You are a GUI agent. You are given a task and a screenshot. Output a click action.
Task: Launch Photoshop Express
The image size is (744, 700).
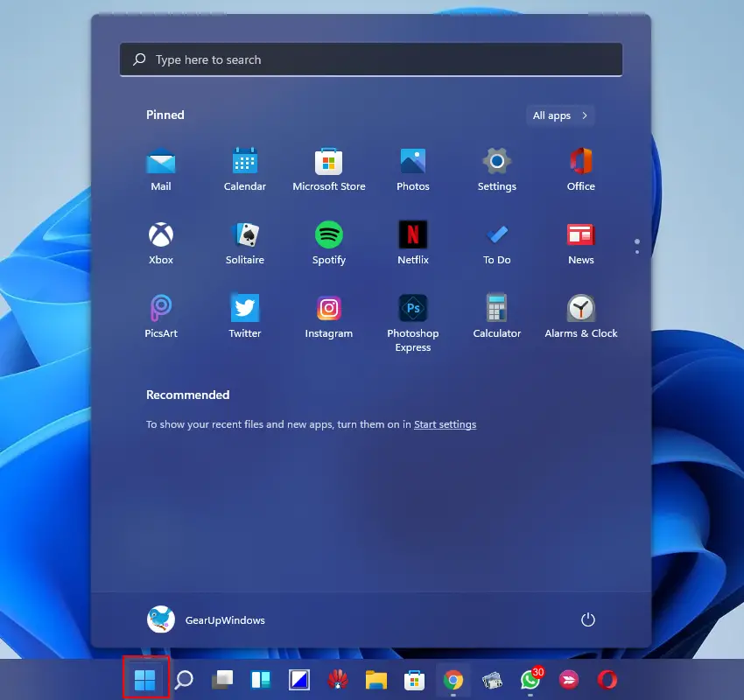pos(413,324)
